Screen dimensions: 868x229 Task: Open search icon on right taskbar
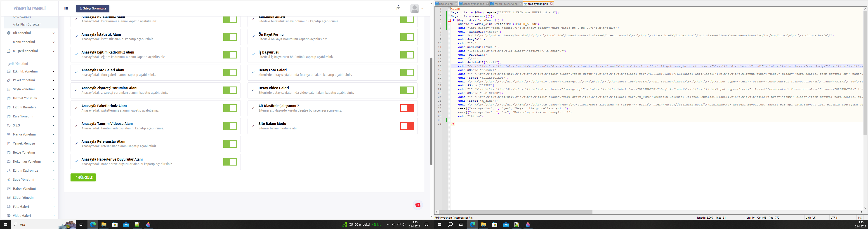tap(450, 224)
